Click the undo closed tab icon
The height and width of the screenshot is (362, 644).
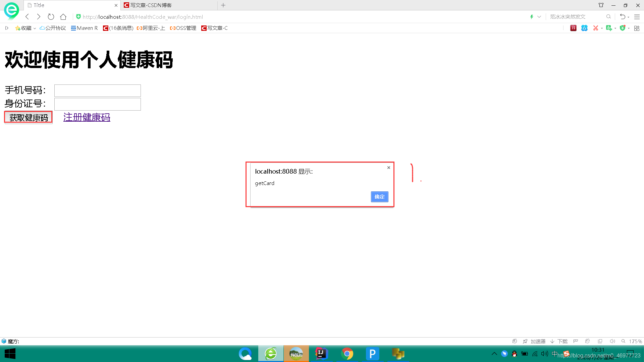click(x=623, y=17)
